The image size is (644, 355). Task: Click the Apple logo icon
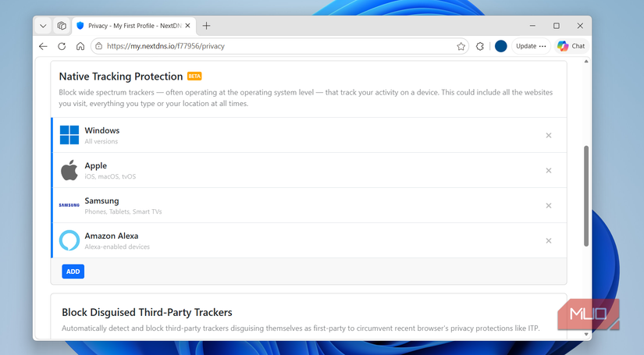tap(69, 170)
